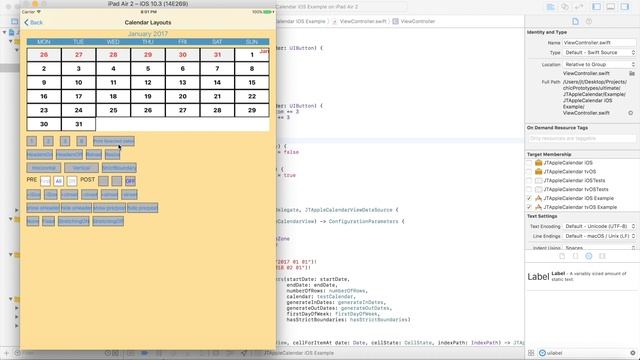Toggle JTAppleCalendar tvOS target membership
Screen dimensions: 640x360
point(529,172)
